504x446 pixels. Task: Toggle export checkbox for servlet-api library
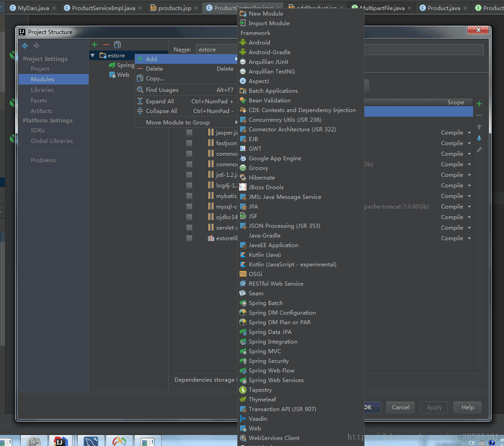pos(189,228)
